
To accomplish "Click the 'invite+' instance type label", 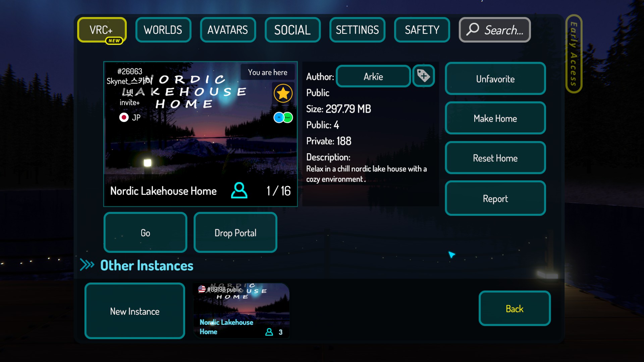I will [129, 103].
